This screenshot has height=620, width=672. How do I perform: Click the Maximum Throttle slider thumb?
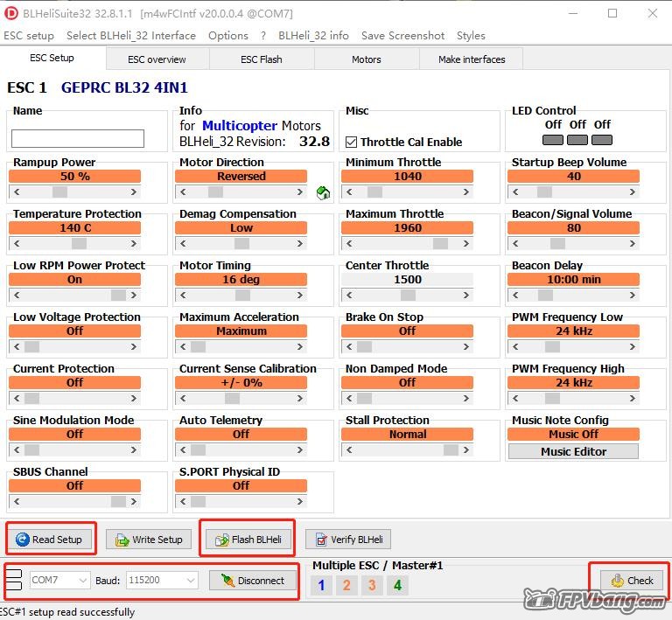(440, 244)
